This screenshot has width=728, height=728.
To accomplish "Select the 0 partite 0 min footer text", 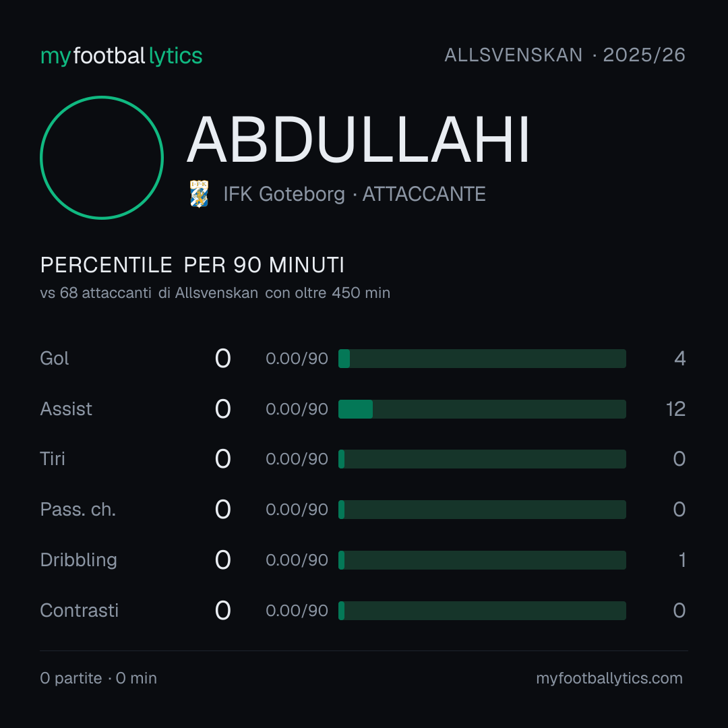I will pyautogui.click(x=98, y=678).
